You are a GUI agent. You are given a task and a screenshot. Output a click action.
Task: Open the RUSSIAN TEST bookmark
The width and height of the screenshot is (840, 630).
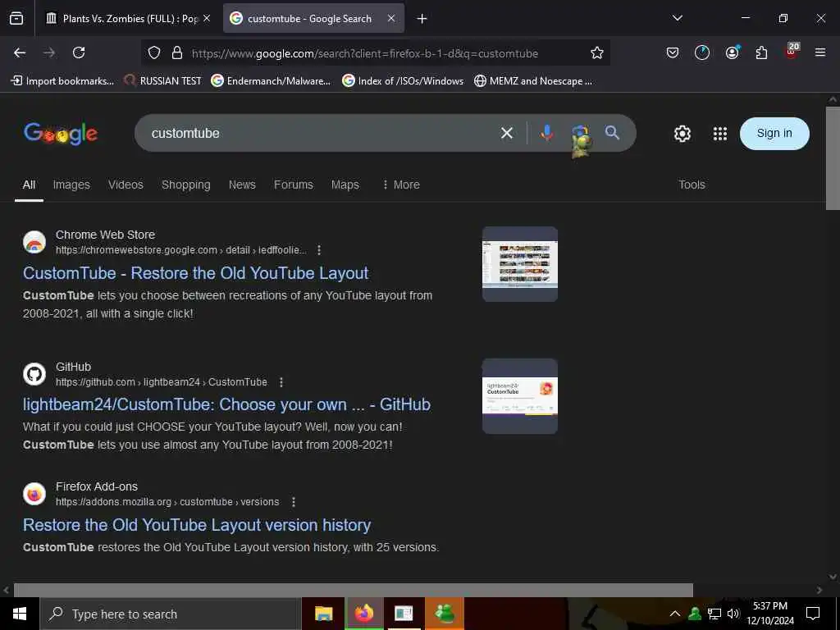[x=163, y=81]
